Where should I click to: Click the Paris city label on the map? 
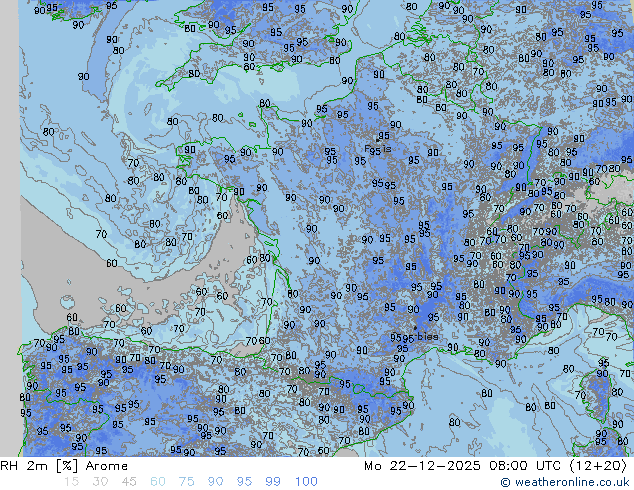378,149
